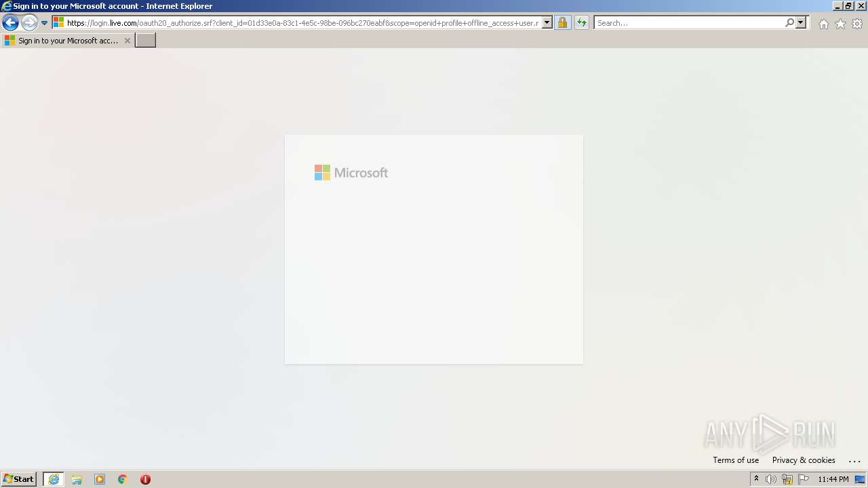This screenshot has height=488, width=868.
Task: Click the footer ellipsis more options
Action: click(x=854, y=460)
